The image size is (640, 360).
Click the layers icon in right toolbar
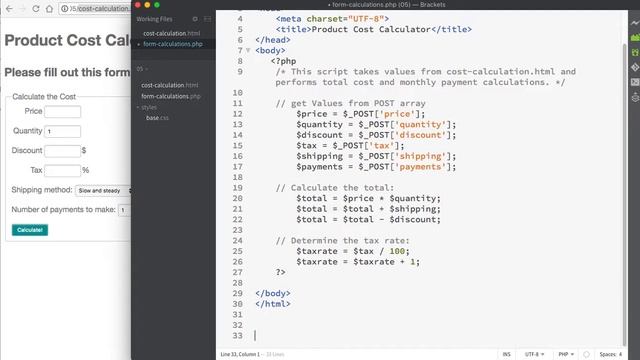pos(635,97)
